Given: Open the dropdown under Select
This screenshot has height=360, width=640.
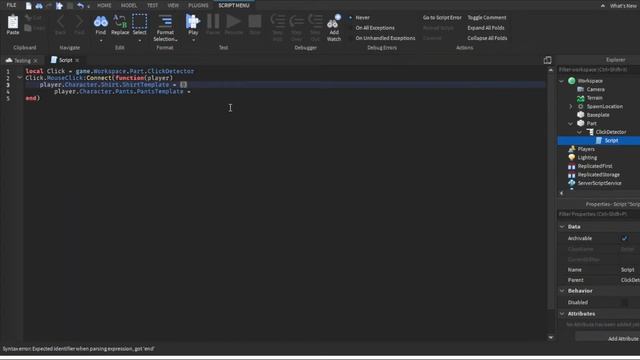Looking at the screenshot, I should pyautogui.click(x=139, y=40).
